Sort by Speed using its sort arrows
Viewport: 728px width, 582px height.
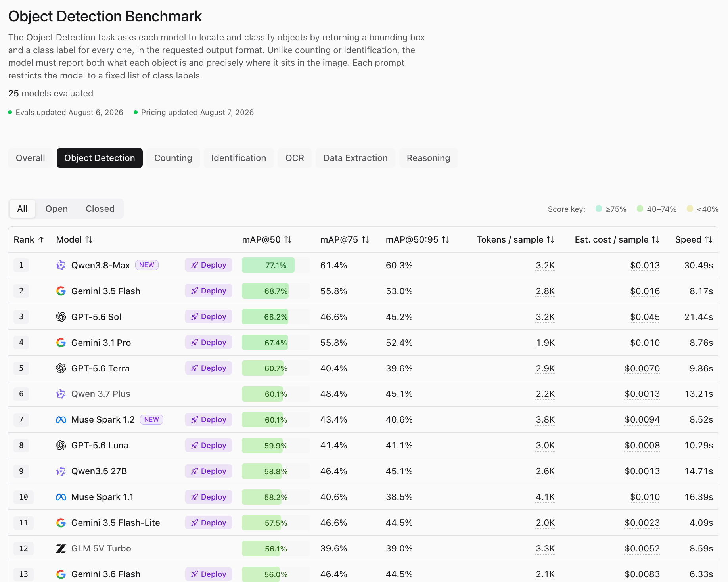pyautogui.click(x=709, y=239)
